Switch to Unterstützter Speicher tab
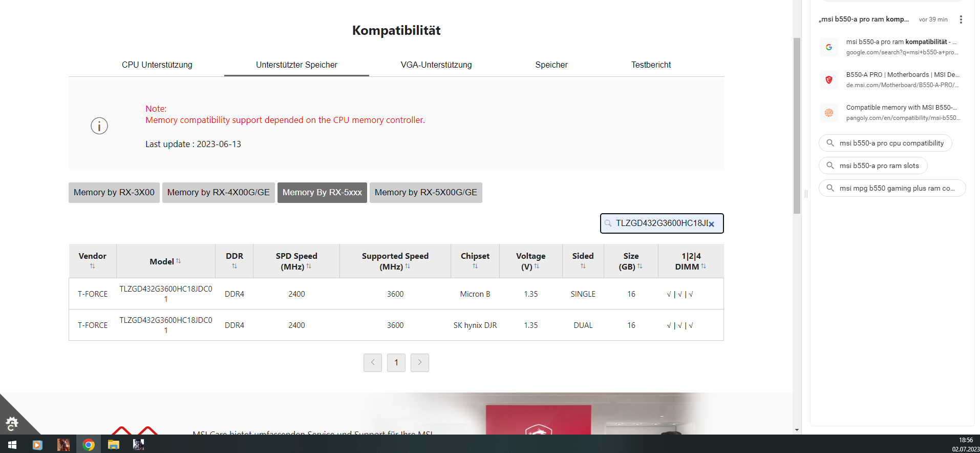Viewport: 980px width, 453px height. coord(296,65)
